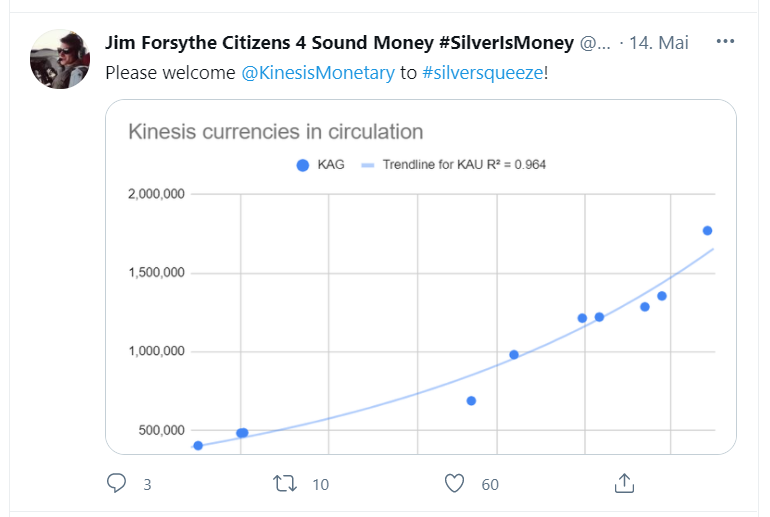This screenshot has width=770, height=517.
Task: Click the 2,000,000 axis label
Action: click(157, 194)
